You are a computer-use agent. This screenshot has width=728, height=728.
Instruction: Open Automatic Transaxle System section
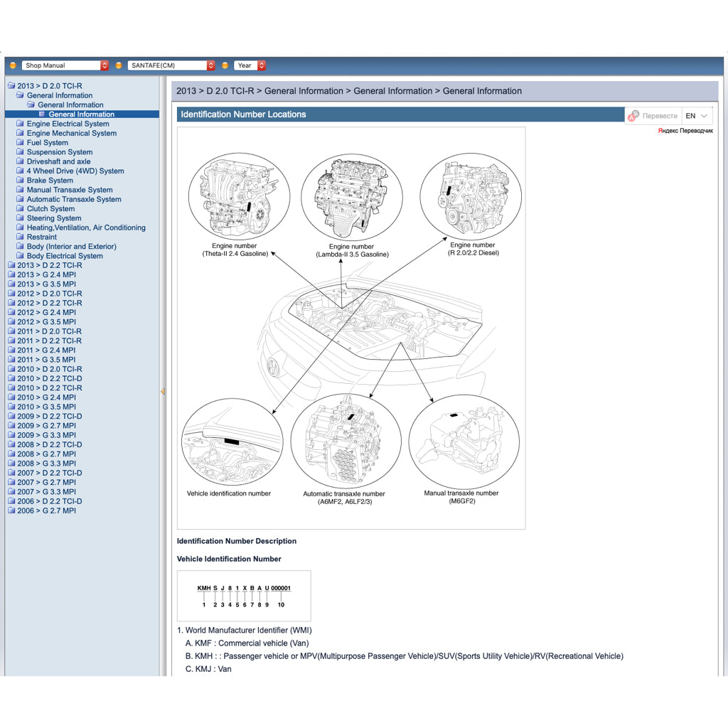[74, 200]
